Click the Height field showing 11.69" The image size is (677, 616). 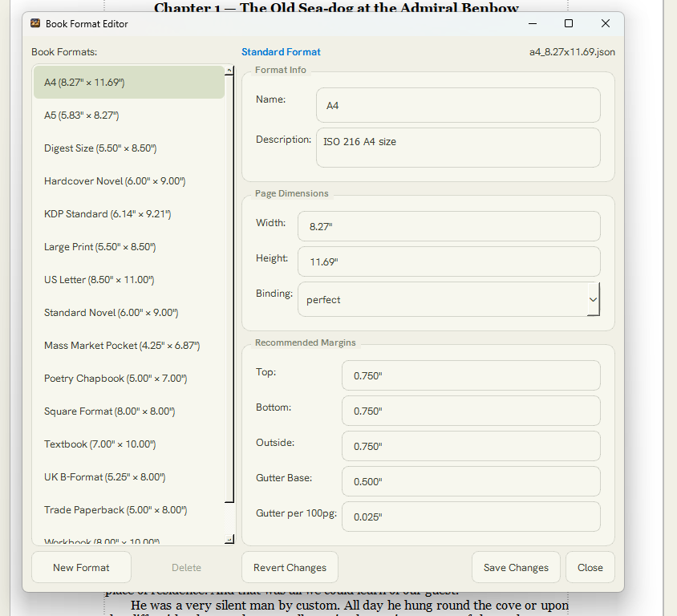(448, 261)
